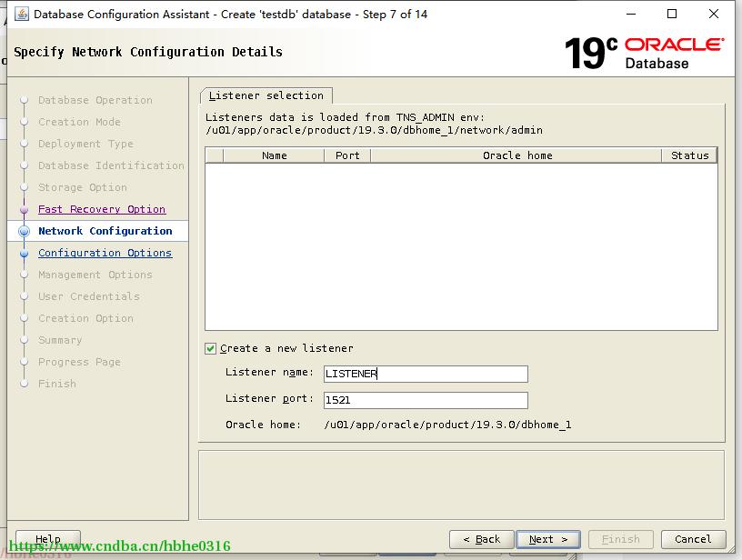Viewport: 742px width, 560px height.
Task: Click the Oracle 19c Database logo
Action: point(644,53)
